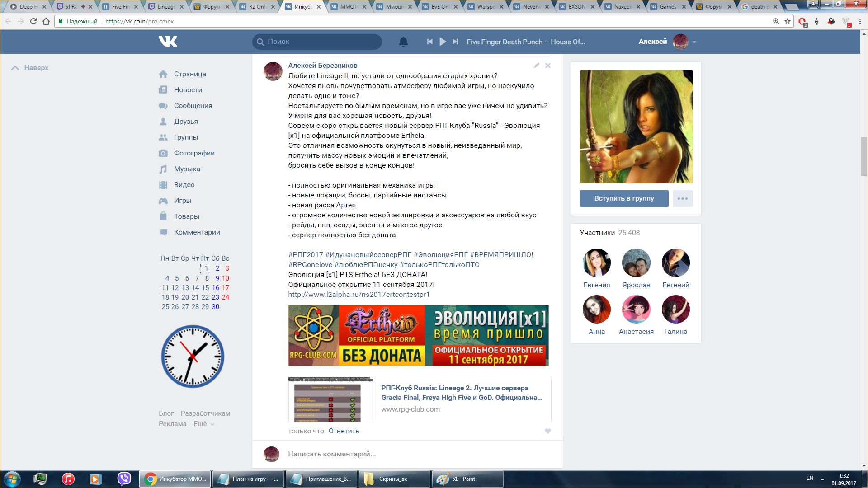The width and height of the screenshot is (868, 488).
Task: Open member Галина's avatar
Action: pos(676,310)
